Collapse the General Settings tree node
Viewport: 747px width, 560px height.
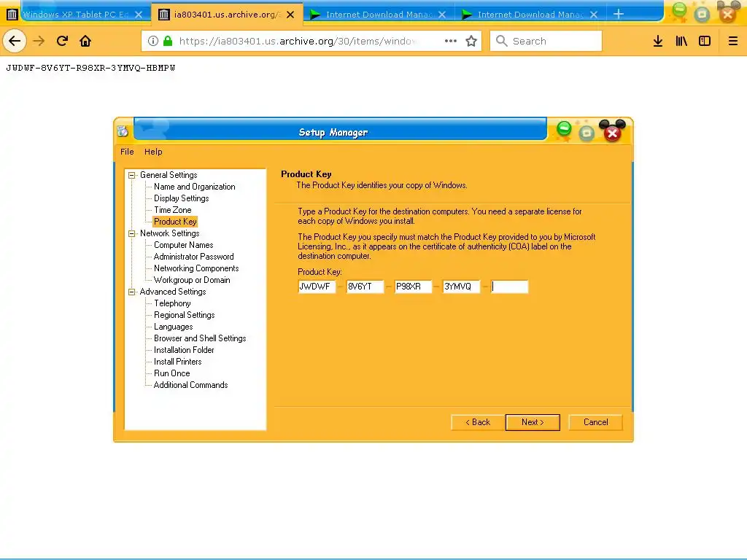(132, 175)
